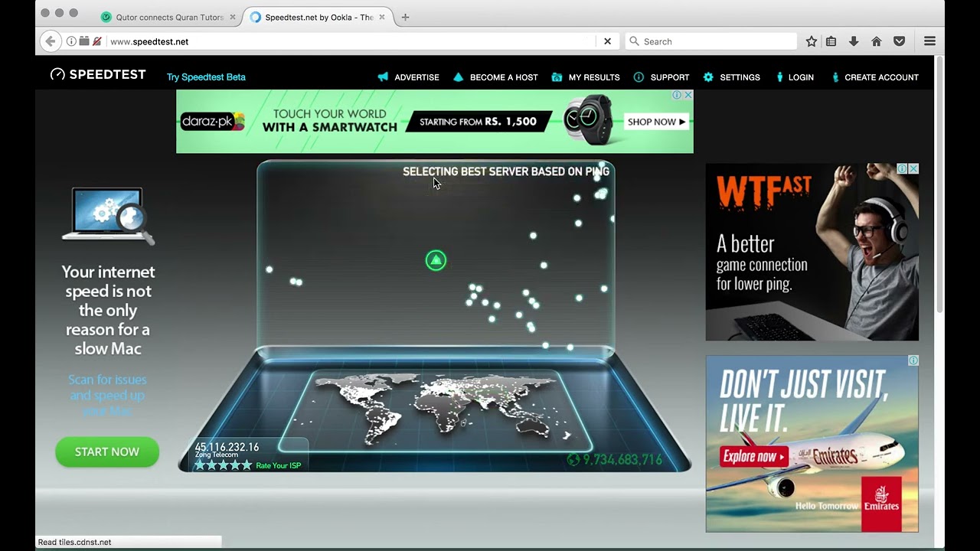Click the Rate Your ISP link
Image resolution: width=980 pixels, height=551 pixels.
tap(278, 466)
